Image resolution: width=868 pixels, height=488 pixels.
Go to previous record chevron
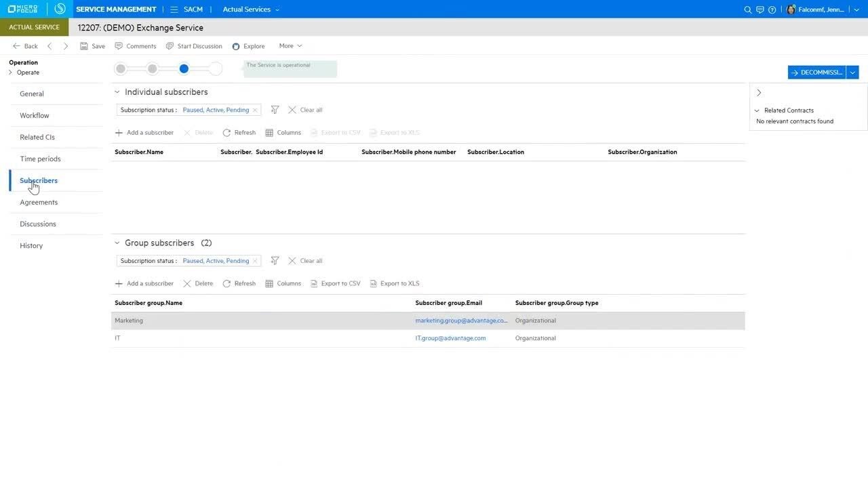[50, 46]
